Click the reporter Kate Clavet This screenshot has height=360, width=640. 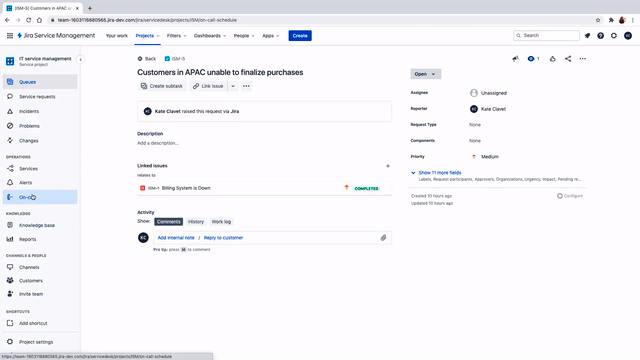[488, 109]
